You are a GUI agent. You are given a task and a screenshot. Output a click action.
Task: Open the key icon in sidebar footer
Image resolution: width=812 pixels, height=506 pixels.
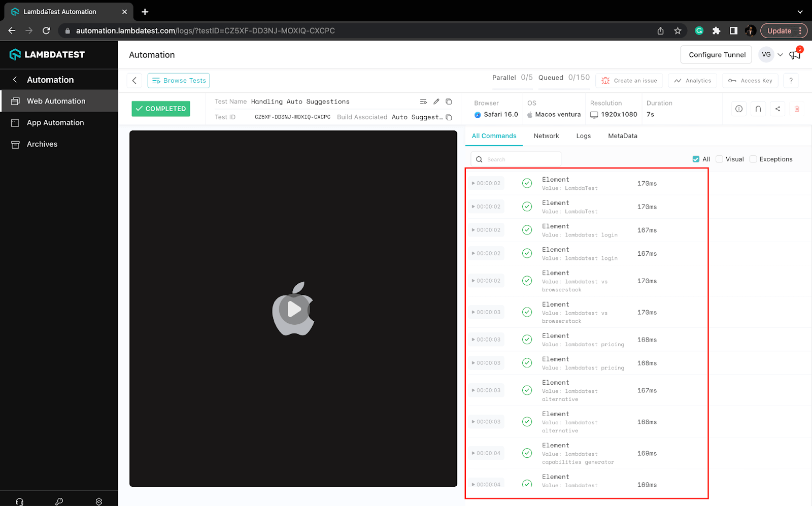pos(59,501)
